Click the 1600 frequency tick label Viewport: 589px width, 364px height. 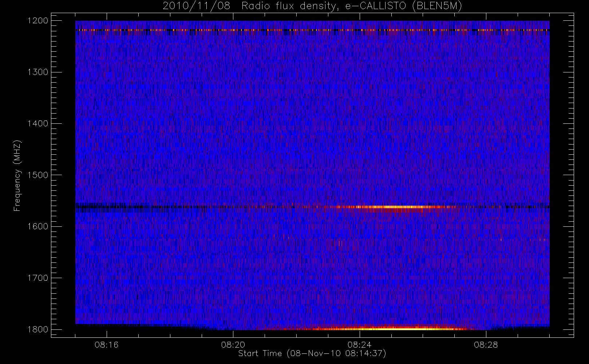click(x=38, y=226)
